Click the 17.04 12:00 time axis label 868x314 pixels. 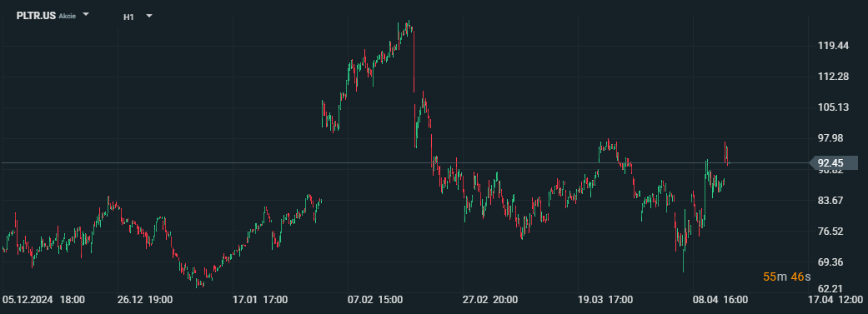pyautogui.click(x=835, y=300)
